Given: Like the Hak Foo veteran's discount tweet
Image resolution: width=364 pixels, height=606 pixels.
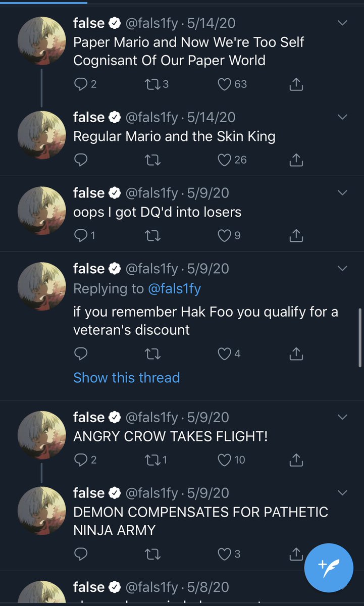Looking at the screenshot, I should click(x=225, y=354).
